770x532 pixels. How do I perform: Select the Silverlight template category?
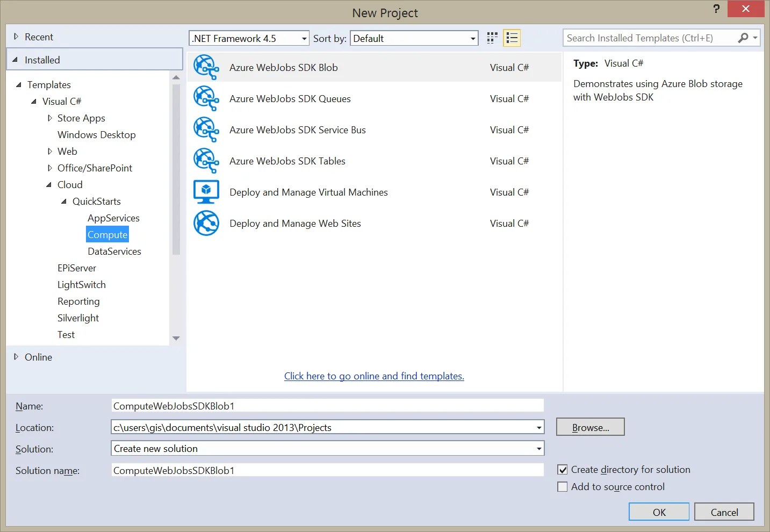[x=78, y=318]
